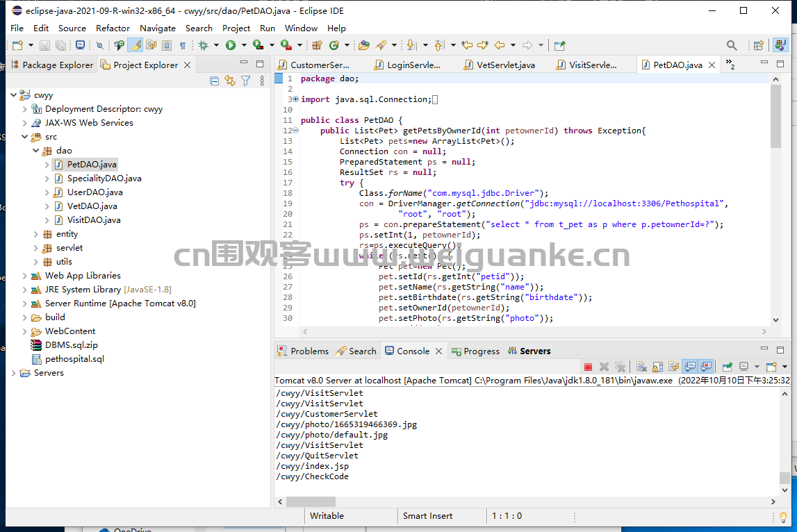Viewport: 797px width, 532px height.
Task: Open the Debug button dropdown arrow
Action: pos(216,45)
